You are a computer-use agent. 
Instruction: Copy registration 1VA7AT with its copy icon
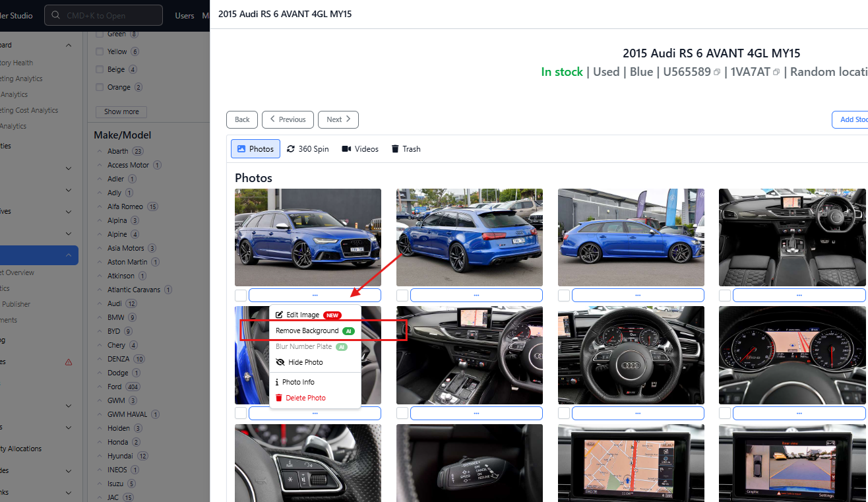pos(776,73)
